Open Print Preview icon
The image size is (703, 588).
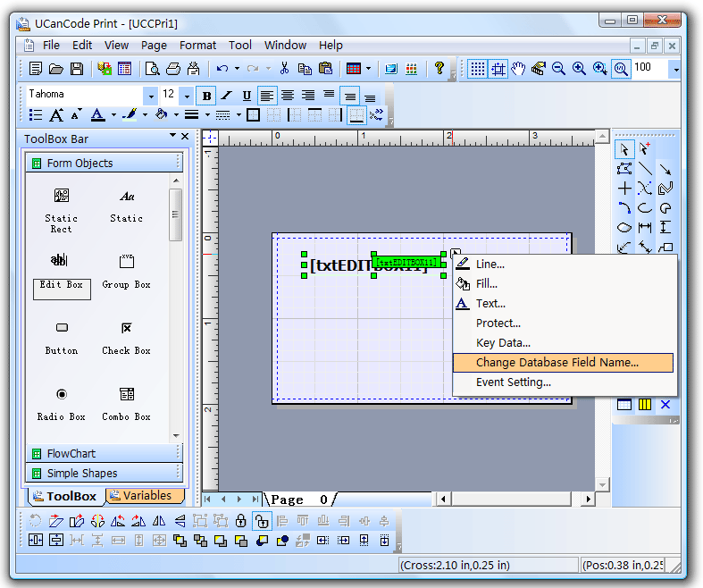153,69
